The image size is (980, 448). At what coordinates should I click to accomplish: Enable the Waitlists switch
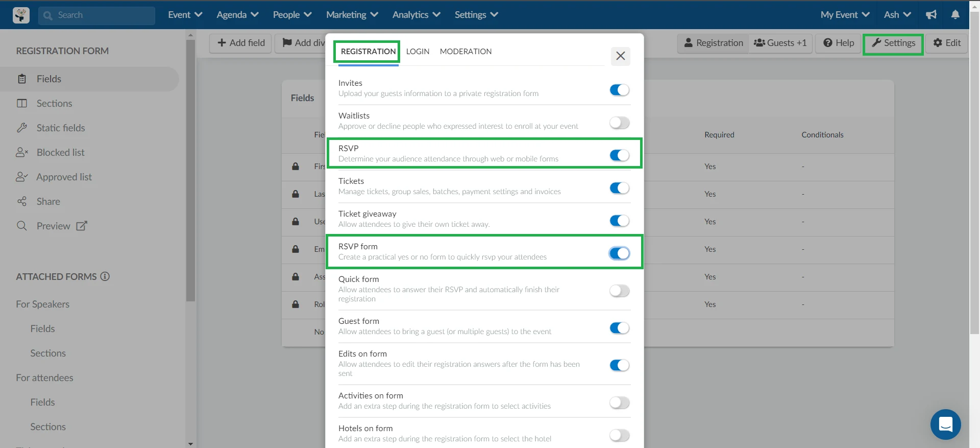coord(619,123)
